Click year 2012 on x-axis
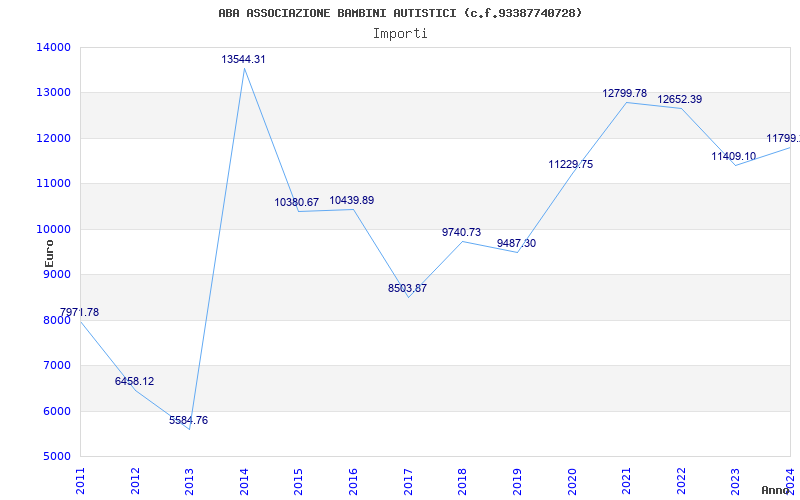This screenshot has width=800, height=500. tap(135, 482)
